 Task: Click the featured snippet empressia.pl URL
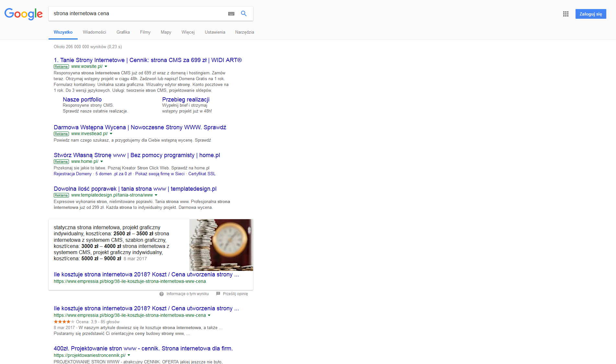pyautogui.click(x=130, y=282)
